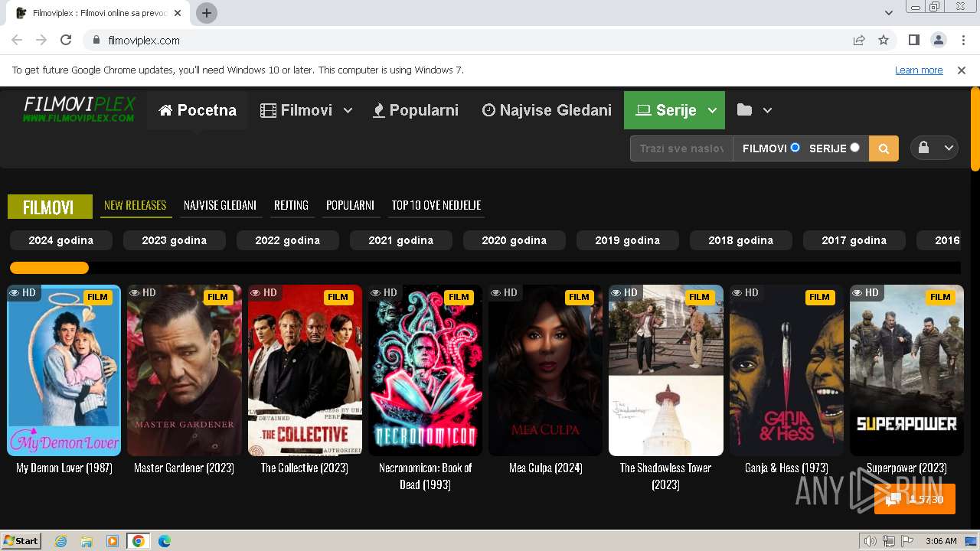980x551 pixels.
Task: Click the page vertical scrollbar thumb
Action: tap(975, 130)
